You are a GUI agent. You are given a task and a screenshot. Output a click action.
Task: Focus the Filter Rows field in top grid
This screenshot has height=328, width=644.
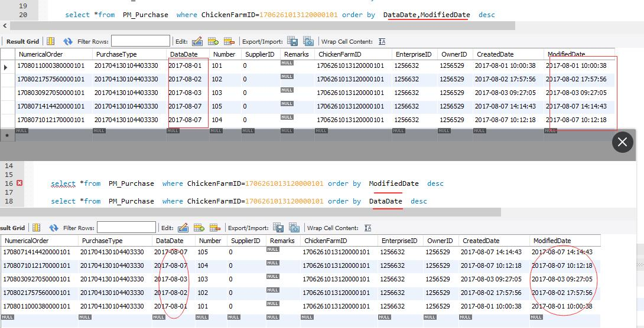(141, 41)
